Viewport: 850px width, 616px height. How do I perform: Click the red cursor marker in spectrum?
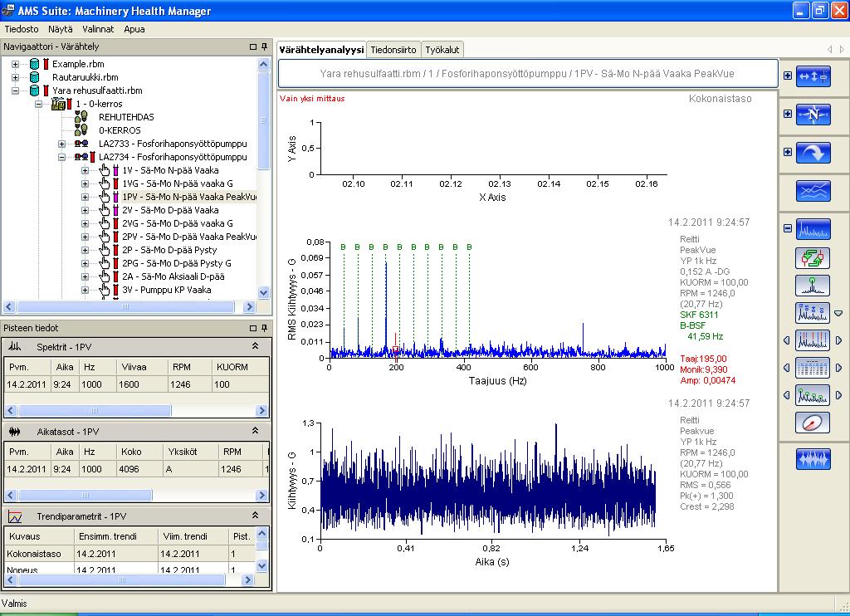coord(396,350)
